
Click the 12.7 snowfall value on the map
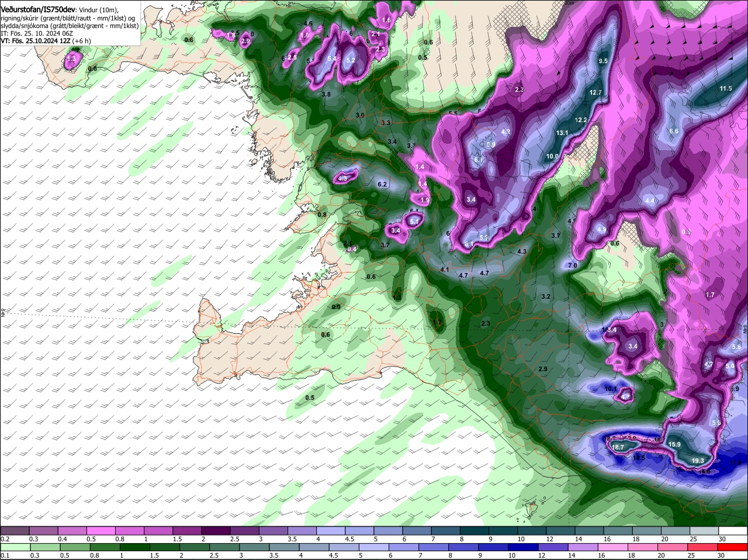click(x=595, y=93)
